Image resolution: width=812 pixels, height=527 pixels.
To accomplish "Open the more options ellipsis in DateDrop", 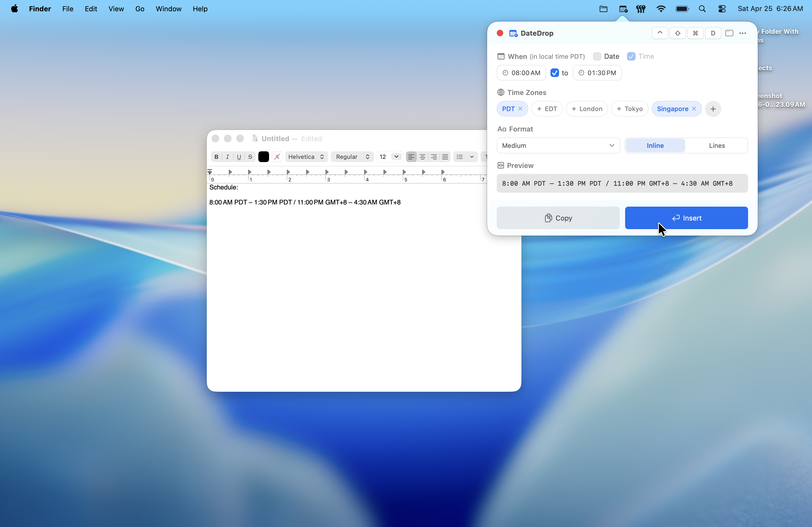I will (743, 33).
